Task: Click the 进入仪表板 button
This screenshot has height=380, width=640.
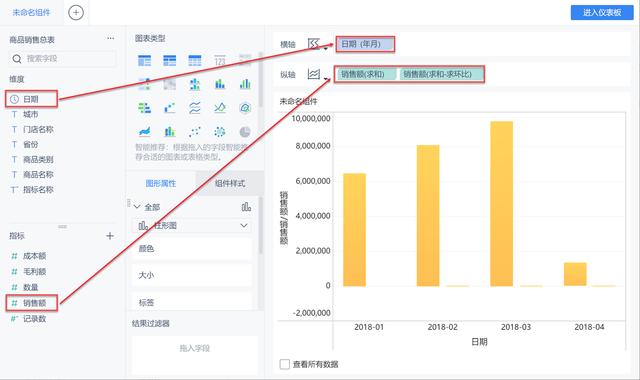Action: 602,13
